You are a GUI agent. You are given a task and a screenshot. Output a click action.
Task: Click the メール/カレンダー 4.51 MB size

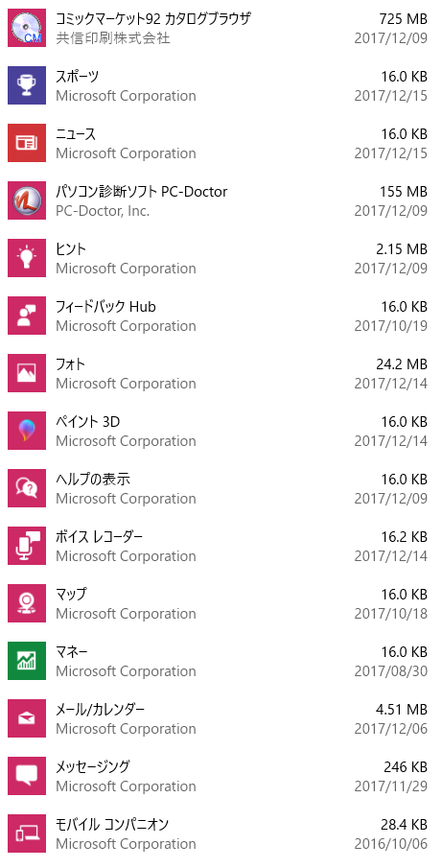[401, 710]
